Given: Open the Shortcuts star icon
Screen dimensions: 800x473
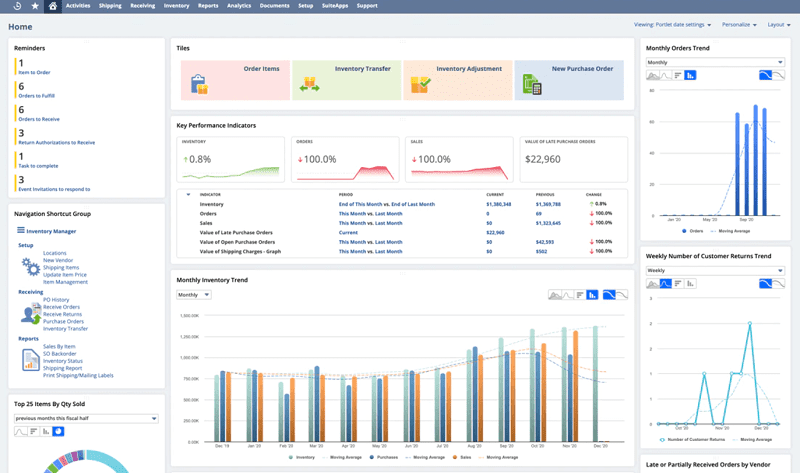Looking at the screenshot, I should click(x=35, y=6).
